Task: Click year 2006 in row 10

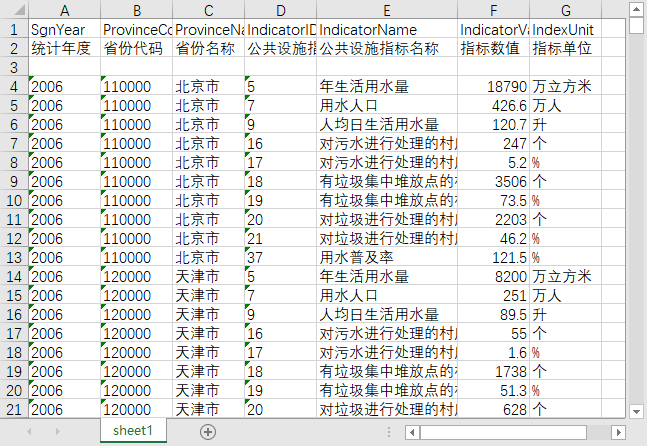Action: (64, 200)
